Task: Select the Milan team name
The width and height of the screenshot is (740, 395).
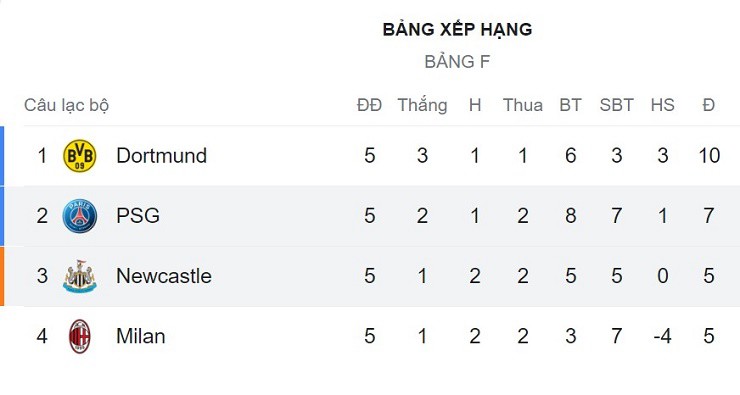Action: click(x=141, y=336)
